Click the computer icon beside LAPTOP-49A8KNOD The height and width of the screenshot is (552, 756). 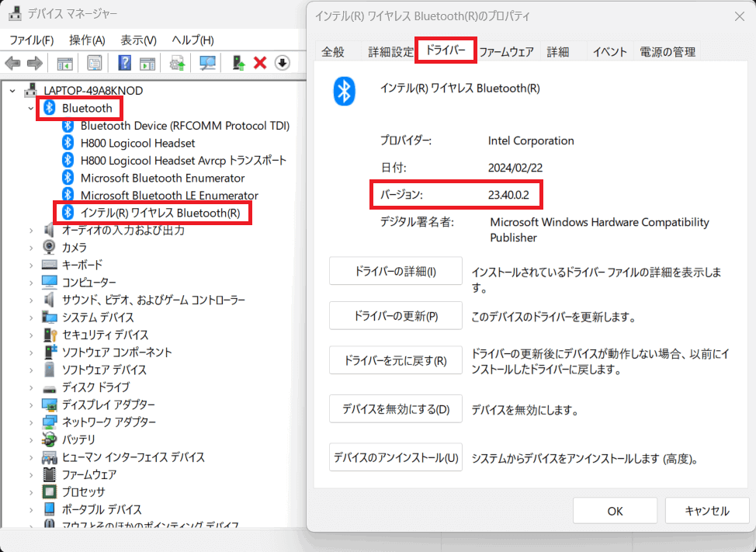tap(31, 90)
